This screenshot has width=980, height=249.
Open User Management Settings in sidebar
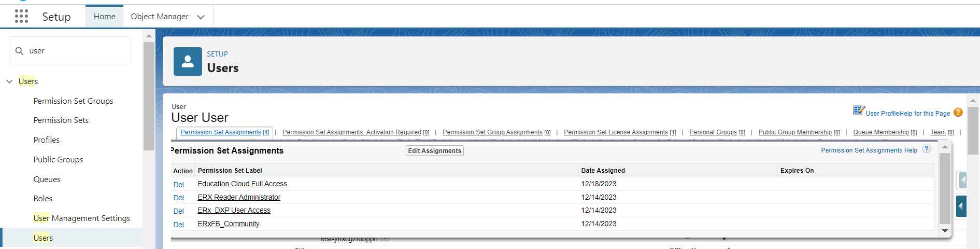(81, 218)
